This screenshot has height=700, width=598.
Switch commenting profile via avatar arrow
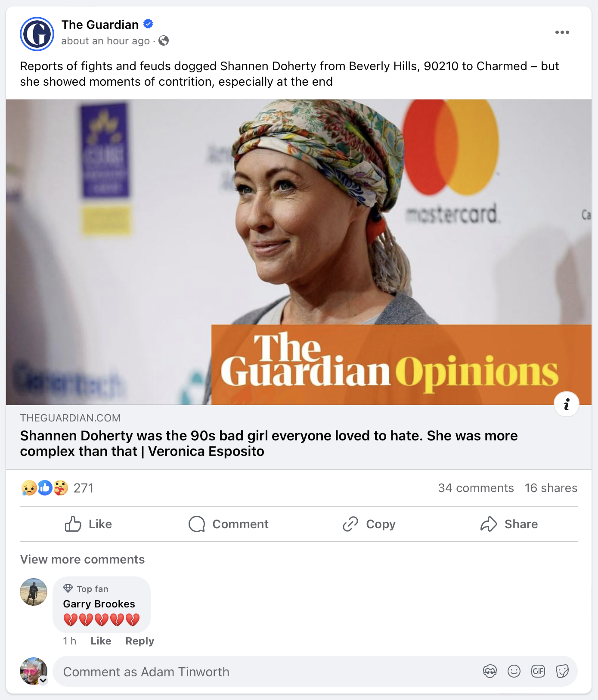(x=43, y=681)
